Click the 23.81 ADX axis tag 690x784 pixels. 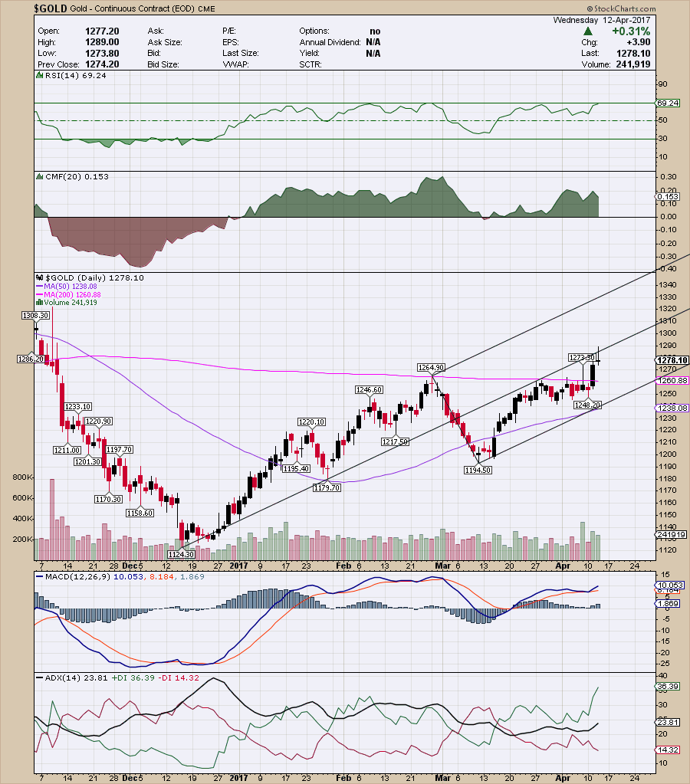[668, 722]
